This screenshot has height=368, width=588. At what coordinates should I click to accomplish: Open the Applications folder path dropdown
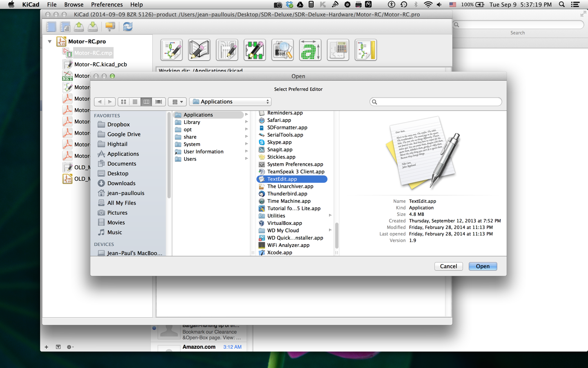[x=230, y=102]
